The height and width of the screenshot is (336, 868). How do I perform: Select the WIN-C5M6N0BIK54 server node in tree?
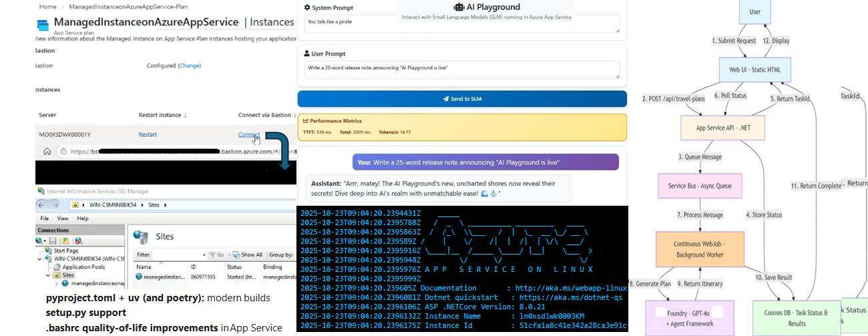[89, 259]
